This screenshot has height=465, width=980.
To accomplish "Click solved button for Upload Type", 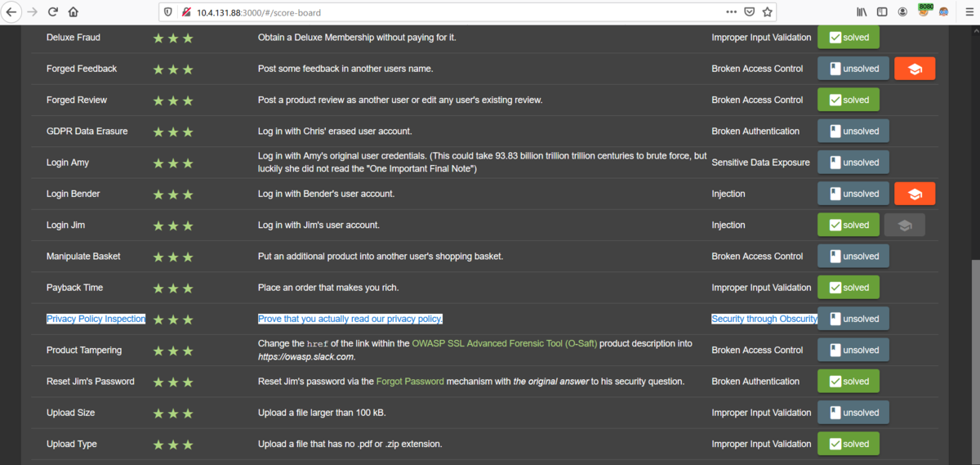I will point(849,444).
